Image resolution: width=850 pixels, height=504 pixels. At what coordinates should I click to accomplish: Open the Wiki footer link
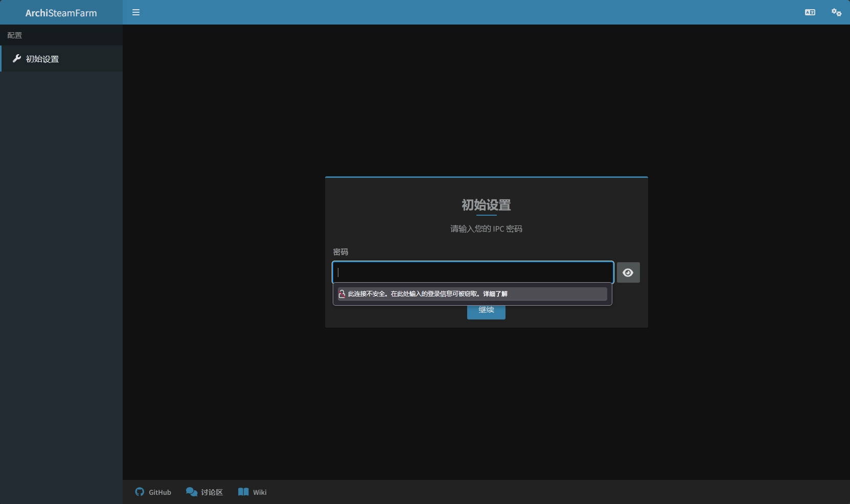click(252, 492)
